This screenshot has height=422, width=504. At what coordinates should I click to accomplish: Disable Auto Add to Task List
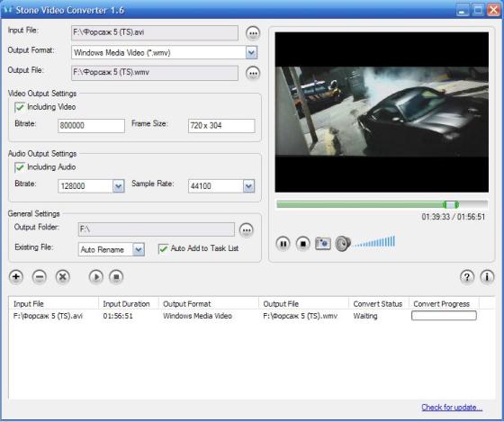pos(163,248)
